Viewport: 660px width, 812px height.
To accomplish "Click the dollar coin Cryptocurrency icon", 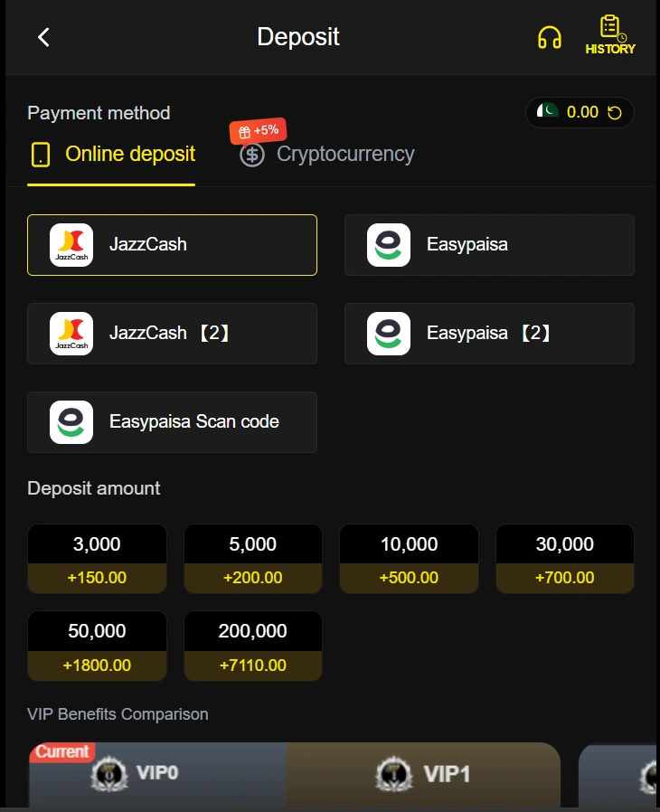I will 252,155.
